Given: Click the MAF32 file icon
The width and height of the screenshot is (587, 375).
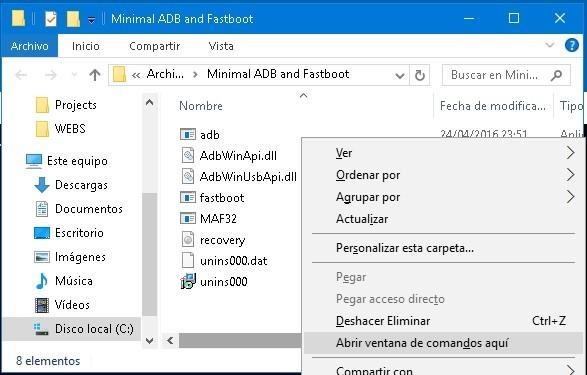Looking at the screenshot, I should click(188, 218).
